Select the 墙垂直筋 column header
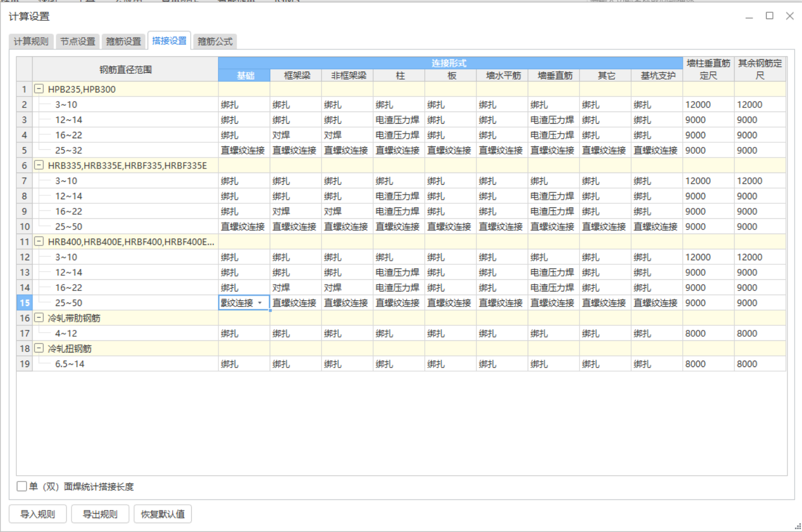 [555, 76]
